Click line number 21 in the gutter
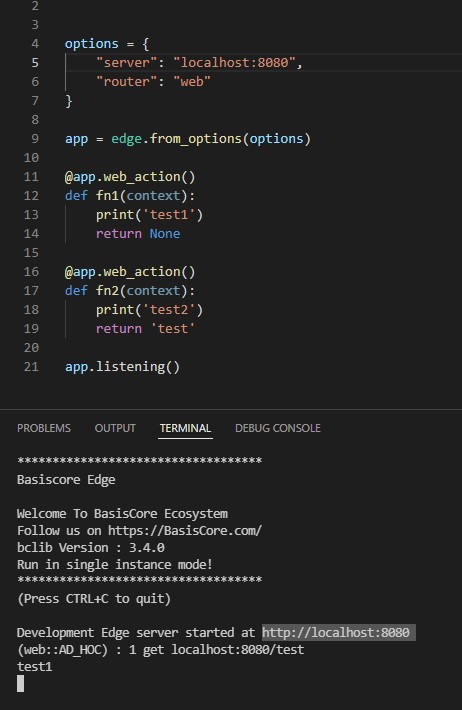462x710 pixels. pyautogui.click(x=31, y=366)
